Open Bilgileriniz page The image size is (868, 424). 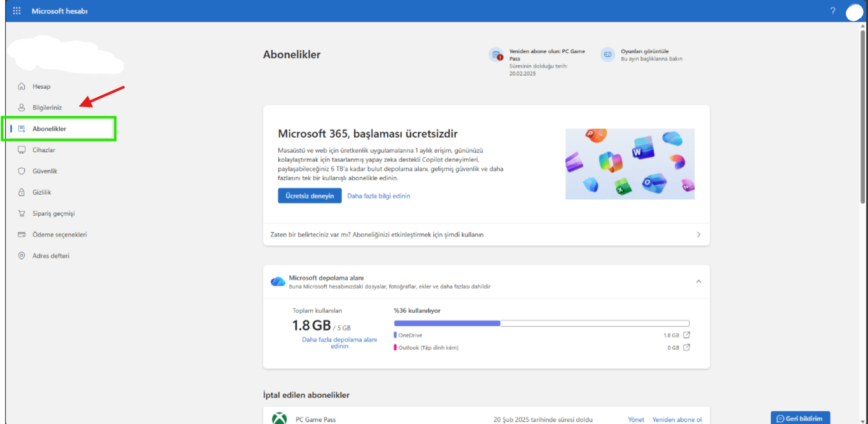(x=47, y=107)
